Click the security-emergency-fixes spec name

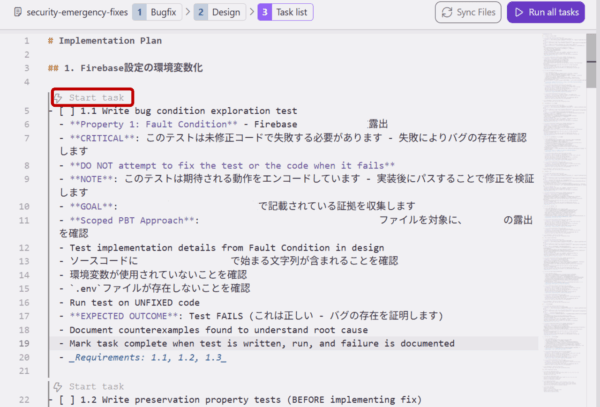69,12
